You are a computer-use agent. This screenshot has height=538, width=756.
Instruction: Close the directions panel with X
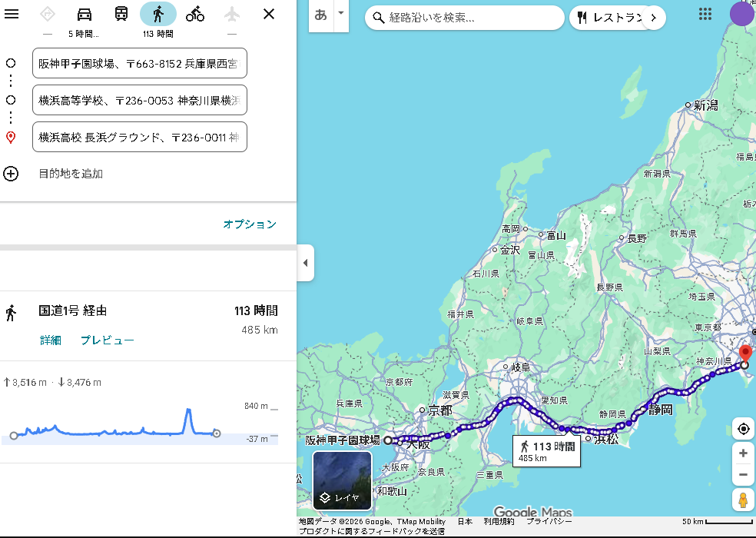tap(269, 14)
